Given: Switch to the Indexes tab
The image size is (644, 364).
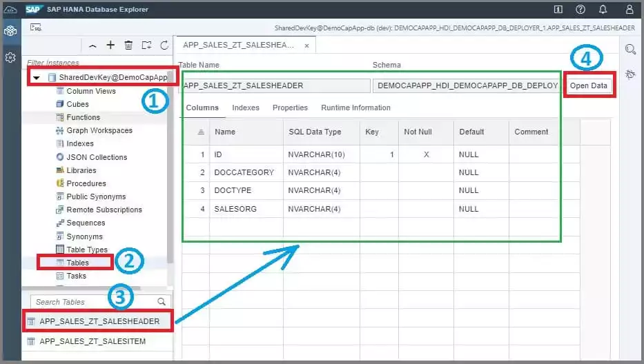Looking at the screenshot, I should (x=246, y=108).
